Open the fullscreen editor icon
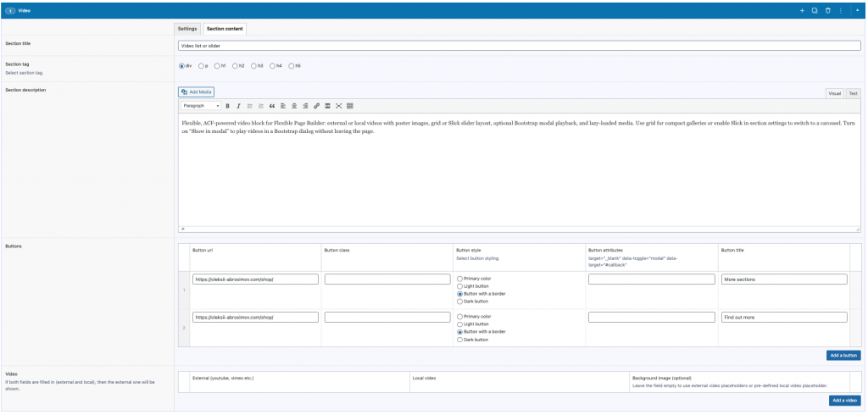 [339, 106]
